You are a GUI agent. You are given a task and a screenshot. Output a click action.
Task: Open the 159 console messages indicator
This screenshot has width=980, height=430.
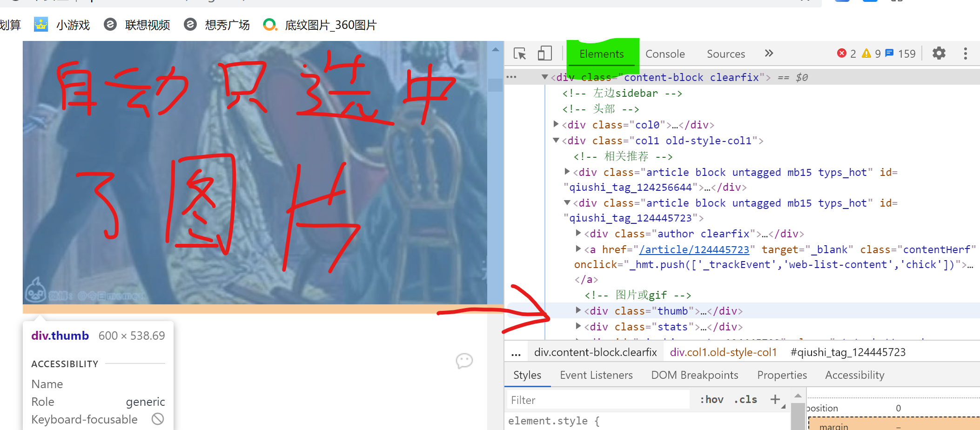coord(901,53)
